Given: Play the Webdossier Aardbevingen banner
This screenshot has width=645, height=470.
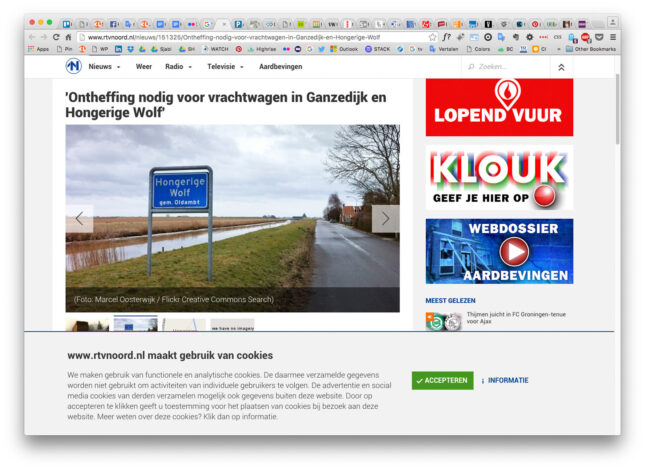Looking at the screenshot, I should pyautogui.click(x=499, y=251).
